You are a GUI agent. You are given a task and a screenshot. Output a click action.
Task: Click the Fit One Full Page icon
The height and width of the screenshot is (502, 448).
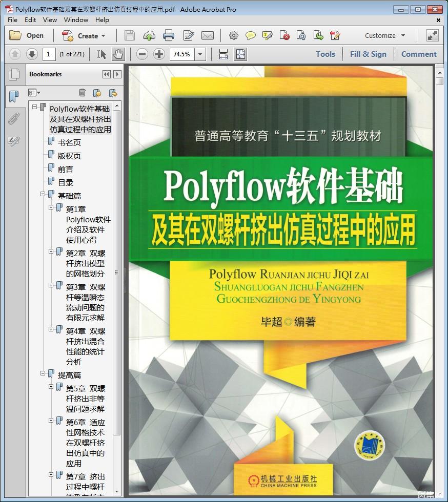pos(240,54)
